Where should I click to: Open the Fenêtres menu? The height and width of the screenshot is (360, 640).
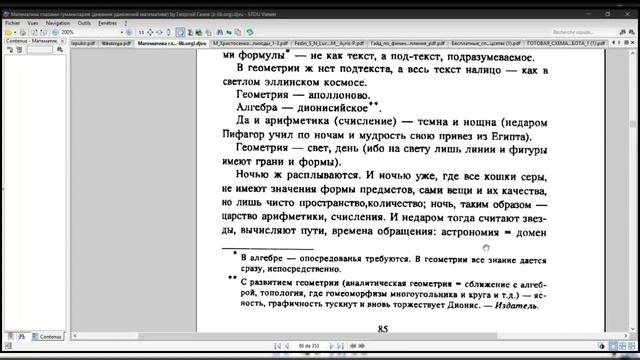107,23
